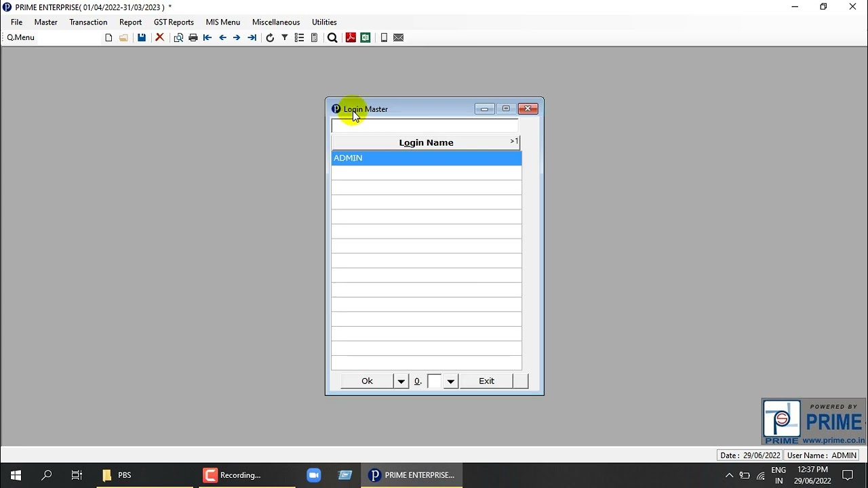Go to first record arrow icon
Screen dimensions: 868x488
pyautogui.click(x=208, y=38)
